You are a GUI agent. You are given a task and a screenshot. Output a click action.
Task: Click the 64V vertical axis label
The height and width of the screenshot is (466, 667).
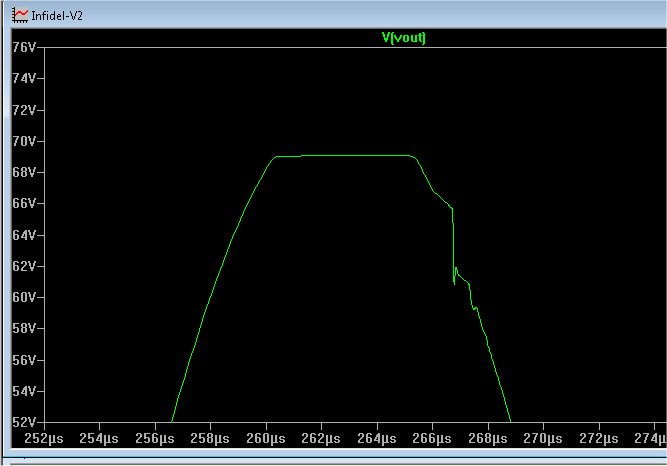24,235
